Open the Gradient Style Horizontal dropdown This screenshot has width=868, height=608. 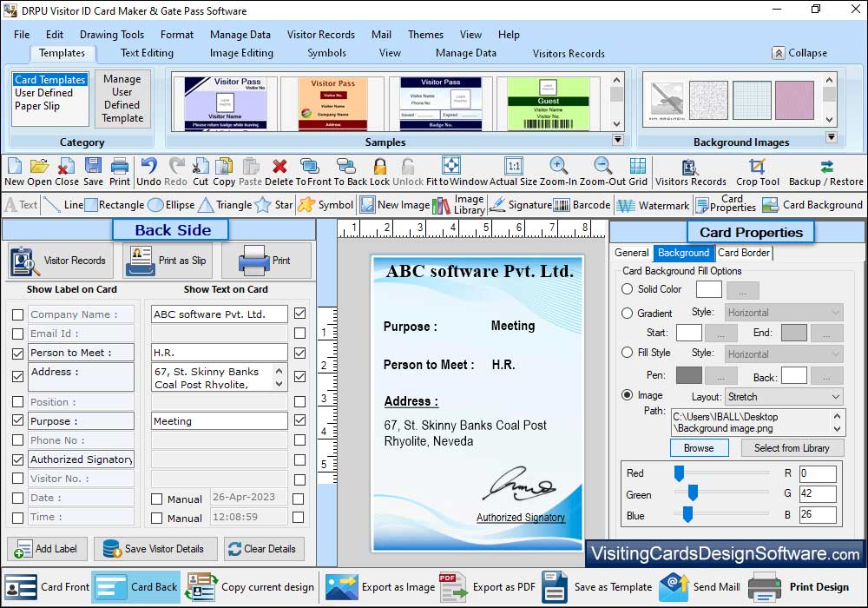784,313
